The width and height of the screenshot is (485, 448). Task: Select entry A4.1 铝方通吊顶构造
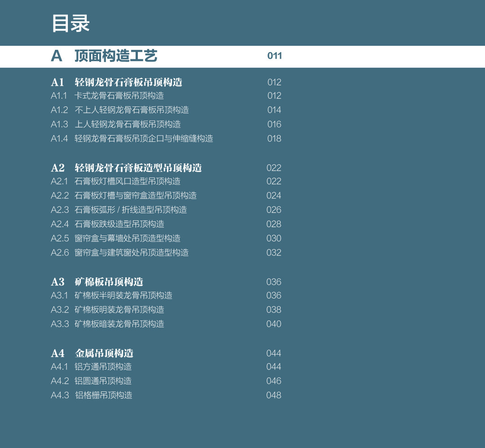[x=91, y=367]
